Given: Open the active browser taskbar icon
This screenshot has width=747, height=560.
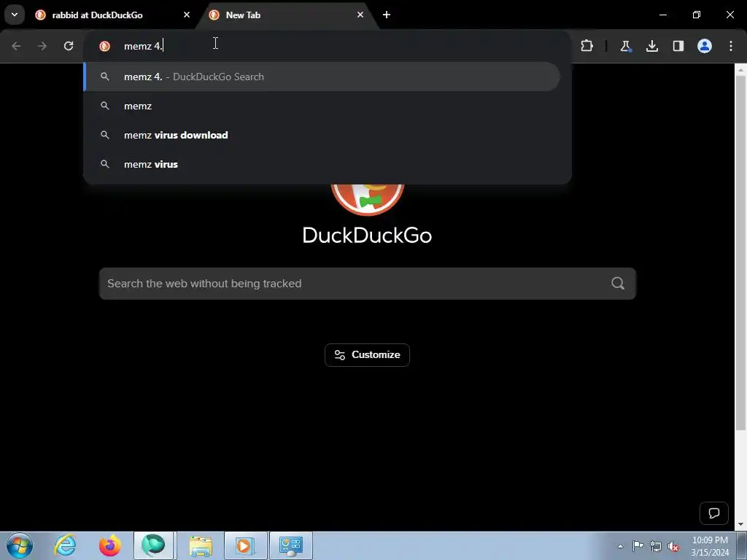Looking at the screenshot, I should point(153,545).
